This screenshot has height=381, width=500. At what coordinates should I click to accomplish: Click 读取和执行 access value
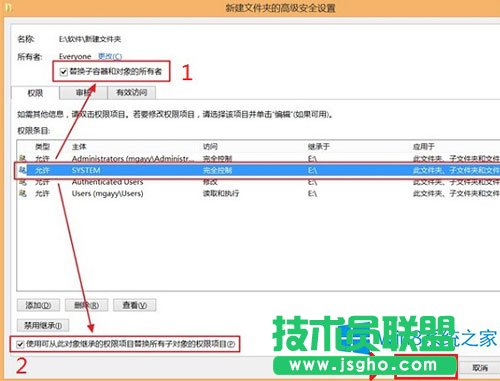tap(221, 193)
